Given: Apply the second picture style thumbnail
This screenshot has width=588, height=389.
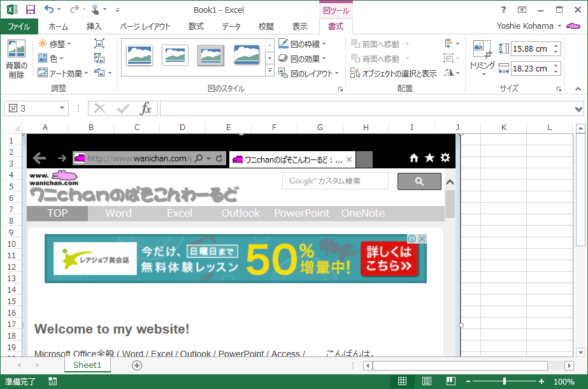Looking at the screenshot, I should tap(175, 55).
